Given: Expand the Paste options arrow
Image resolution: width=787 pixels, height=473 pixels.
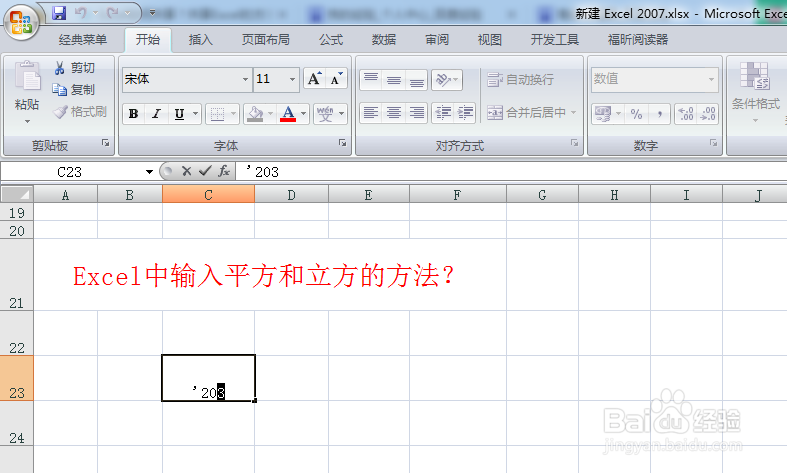Looking at the screenshot, I should 27,121.
